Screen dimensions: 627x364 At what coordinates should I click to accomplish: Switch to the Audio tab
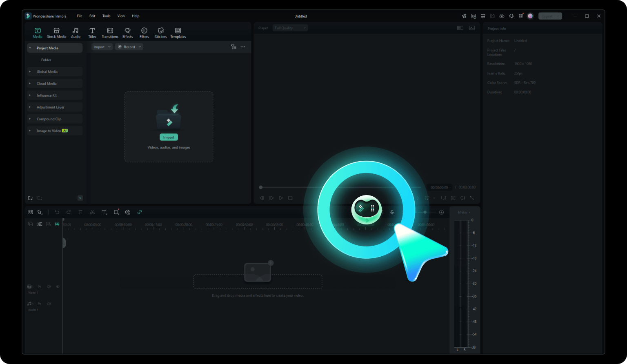click(x=76, y=33)
